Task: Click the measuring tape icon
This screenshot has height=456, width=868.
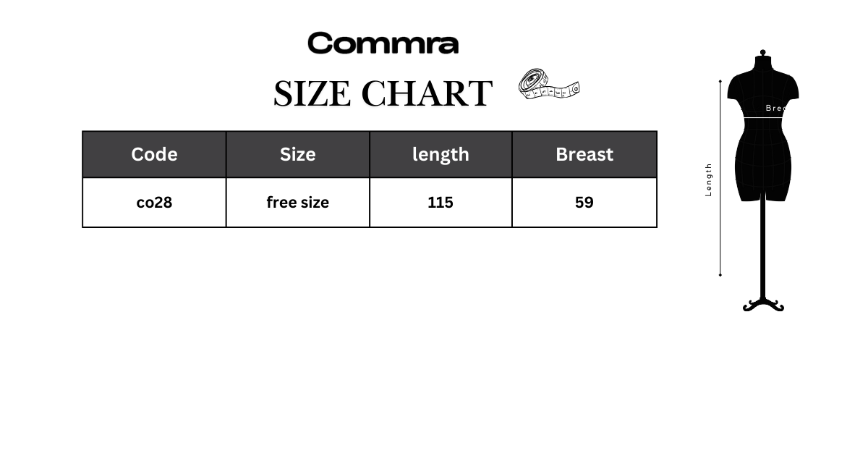Action: (x=550, y=85)
